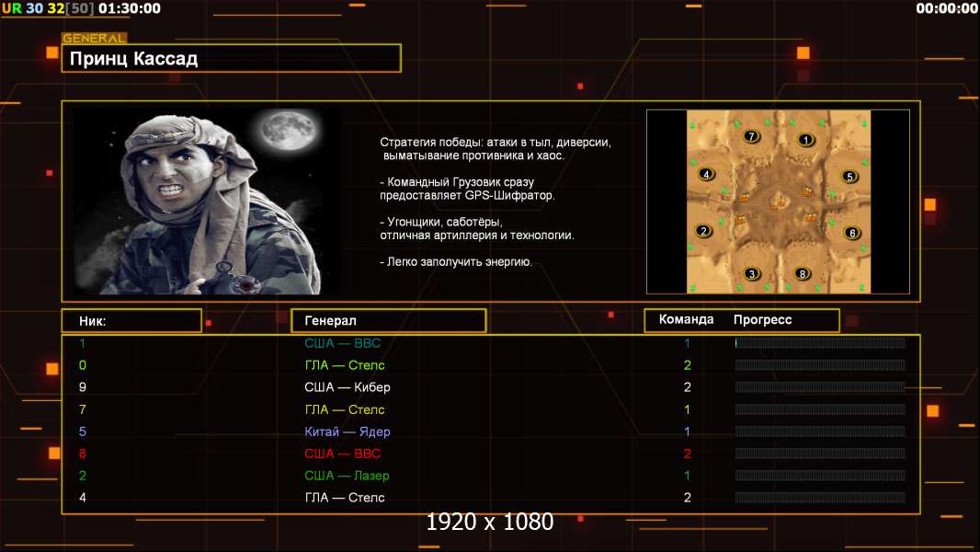Screen dimensions: 980x552
Task: Click the 'Китай — Ядер' general entry
Action: (x=348, y=431)
